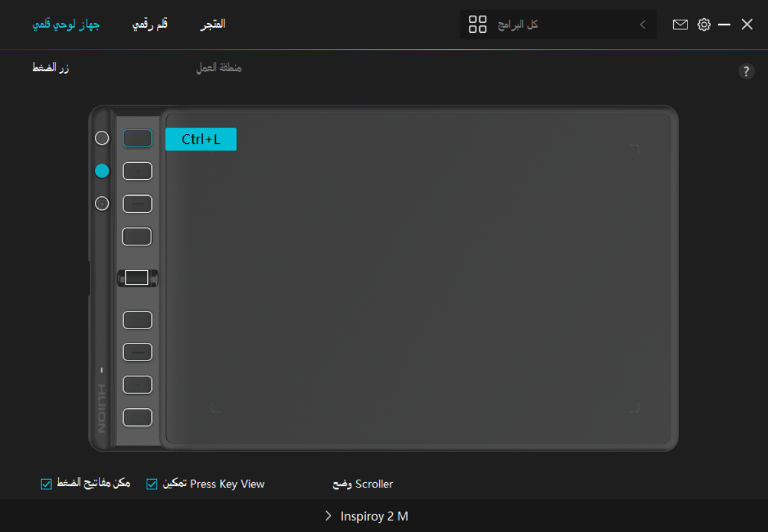The height and width of the screenshot is (532, 768).
Task: Select the bottom-most press key on tablet
Action: [x=137, y=417]
